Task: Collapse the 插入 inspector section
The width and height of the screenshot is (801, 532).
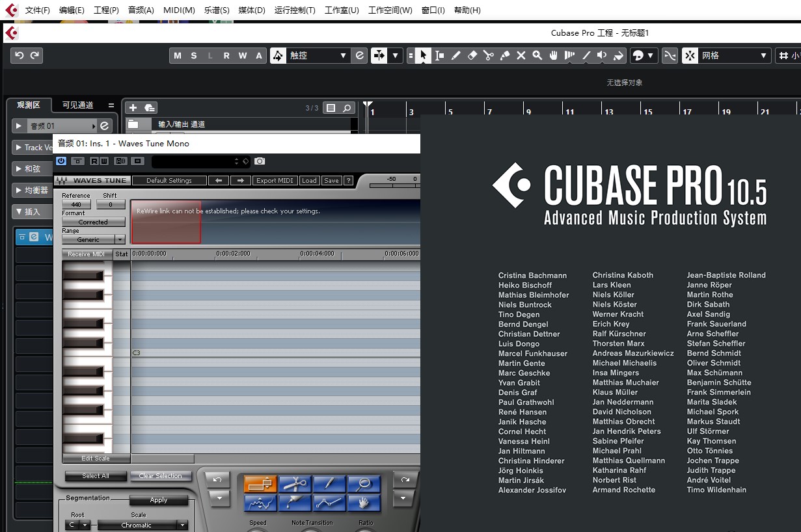Action: tap(33, 211)
